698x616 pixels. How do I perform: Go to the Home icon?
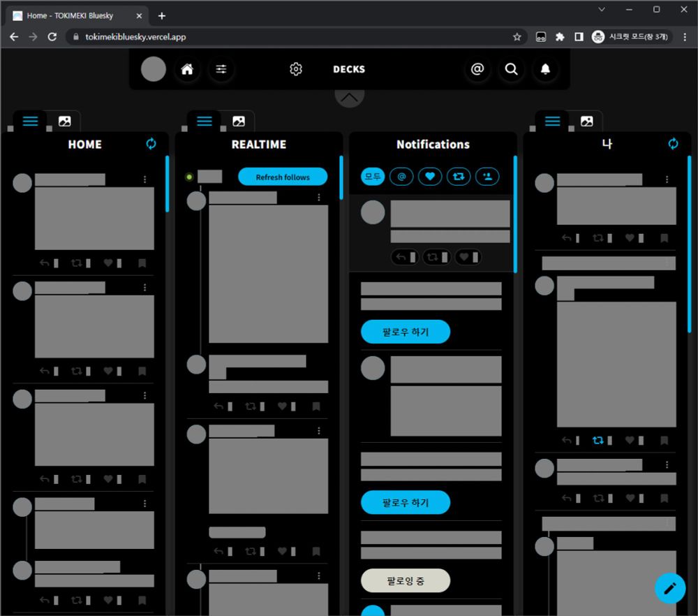[187, 69]
